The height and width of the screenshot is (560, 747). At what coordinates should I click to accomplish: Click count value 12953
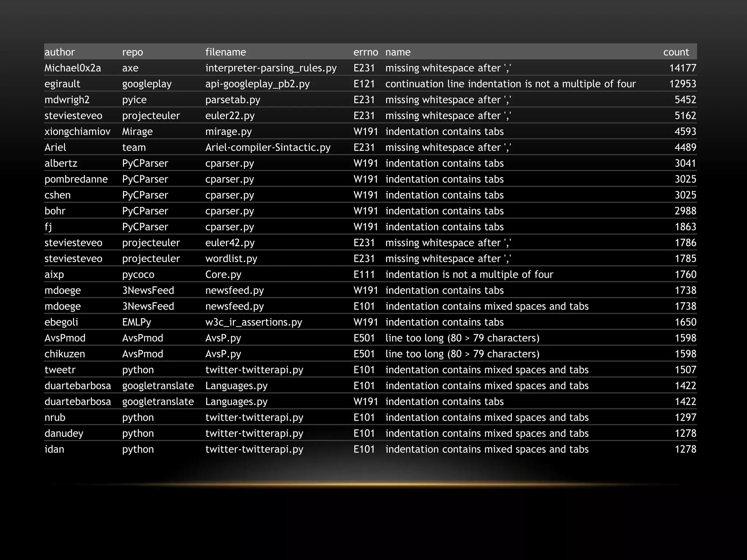[682, 84]
